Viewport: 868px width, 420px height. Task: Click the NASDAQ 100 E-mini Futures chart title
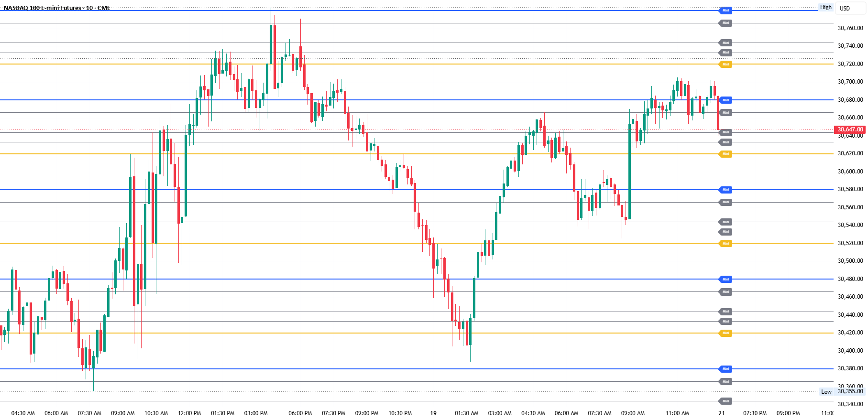(x=57, y=8)
